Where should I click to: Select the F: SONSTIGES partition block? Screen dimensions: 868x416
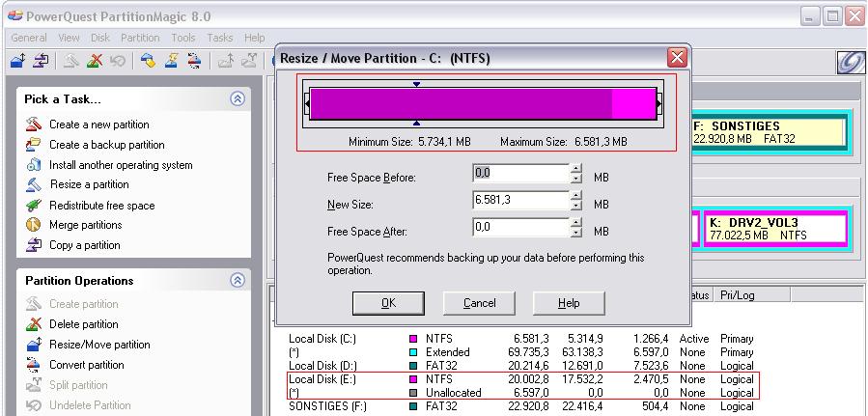click(770, 133)
